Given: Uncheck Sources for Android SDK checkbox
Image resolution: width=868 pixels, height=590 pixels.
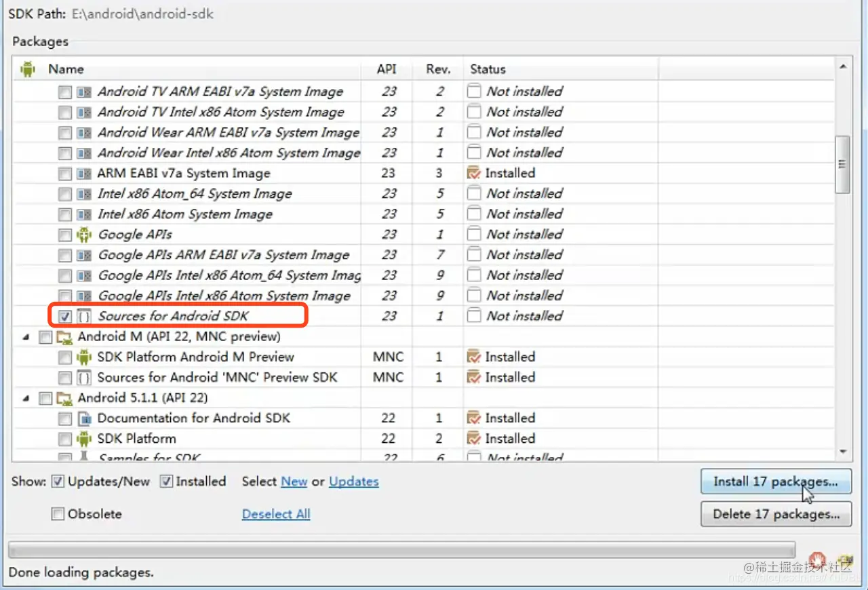Looking at the screenshot, I should tap(64, 316).
